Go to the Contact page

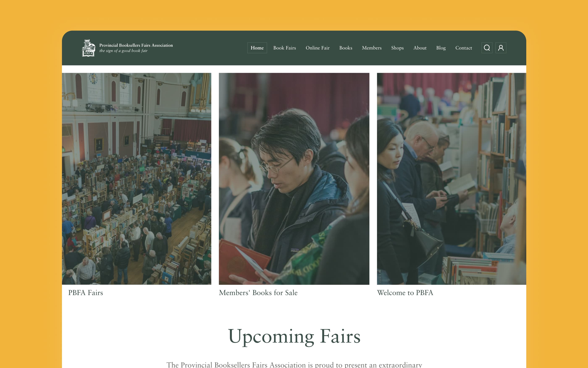[x=463, y=48]
